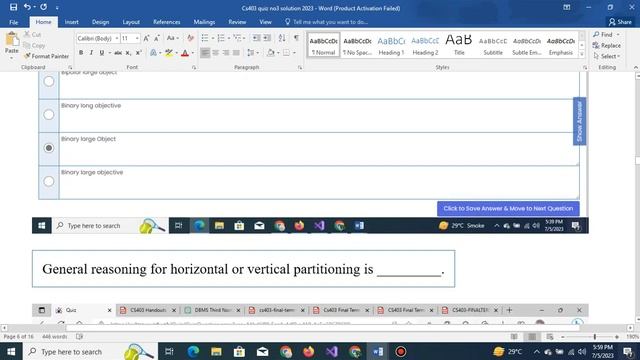Screen dimensions: 640x360
Task: Apply bulleted list formatting
Action: click(x=205, y=38)
